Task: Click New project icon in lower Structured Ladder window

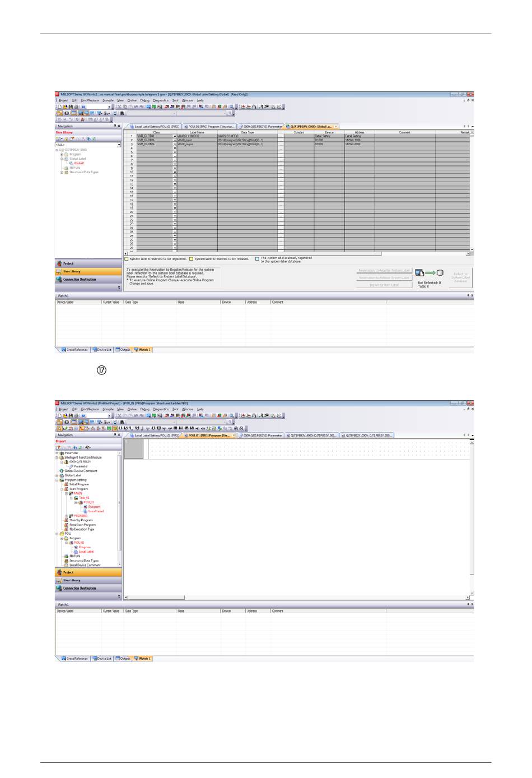Action: coord(59,415)
